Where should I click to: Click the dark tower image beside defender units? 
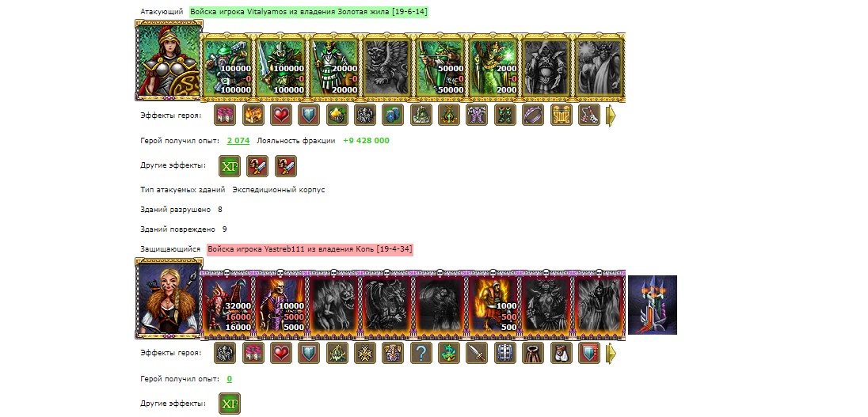[653, 305]
